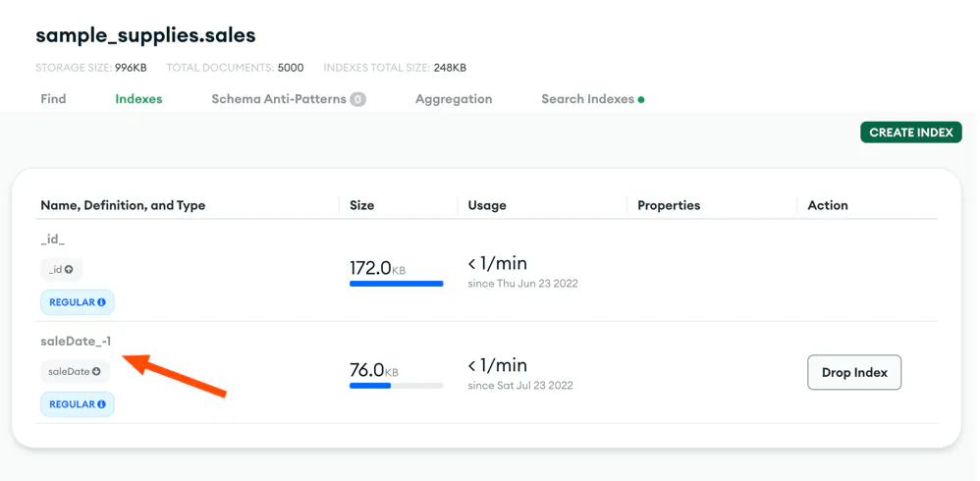
Task: Switch to the Indexes tab
Action: tap(138, 99)
